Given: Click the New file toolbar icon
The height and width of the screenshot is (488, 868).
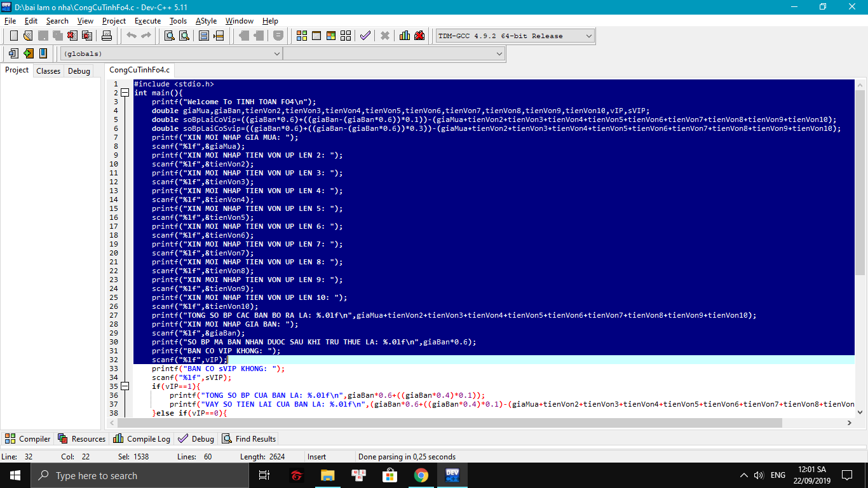Looking at the screenshot, I should (13, 36).
